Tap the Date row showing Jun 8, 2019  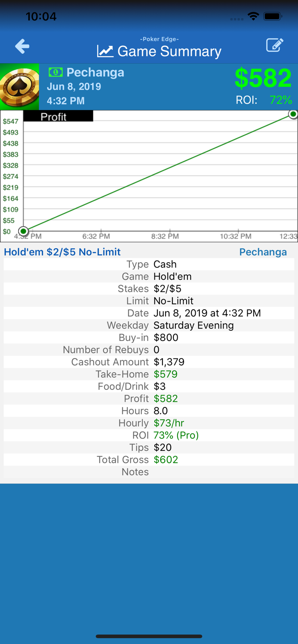(x=149, y=313)
